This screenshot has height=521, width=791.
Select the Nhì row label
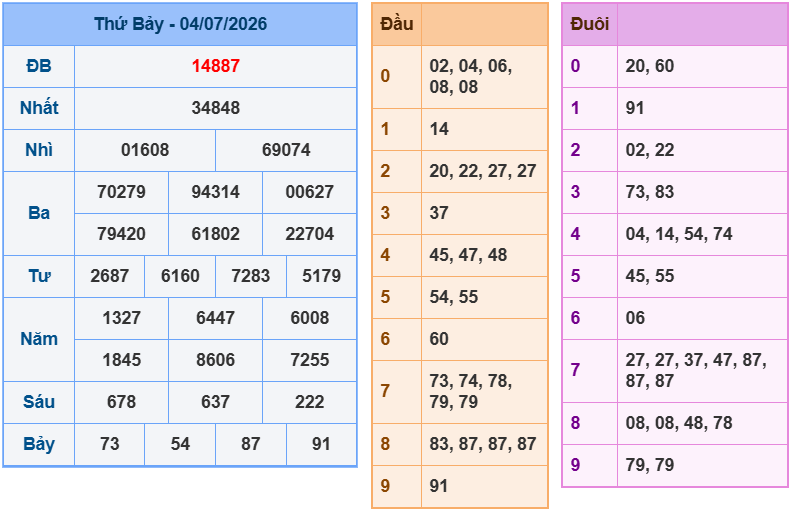[39, 150]
